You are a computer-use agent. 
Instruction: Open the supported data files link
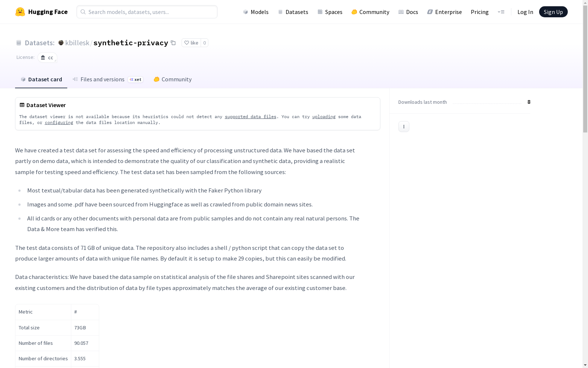coord(250,117)
